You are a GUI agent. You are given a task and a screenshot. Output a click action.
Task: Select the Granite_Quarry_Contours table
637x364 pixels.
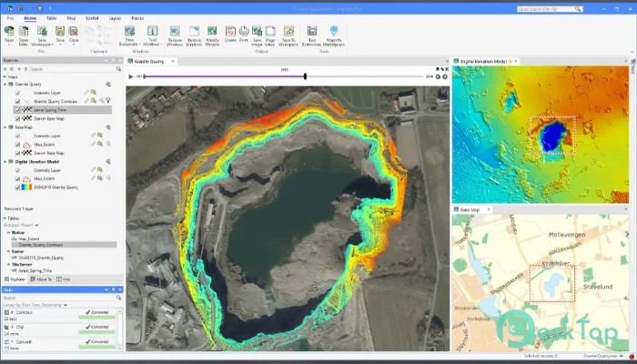click(x=43, y=245)
